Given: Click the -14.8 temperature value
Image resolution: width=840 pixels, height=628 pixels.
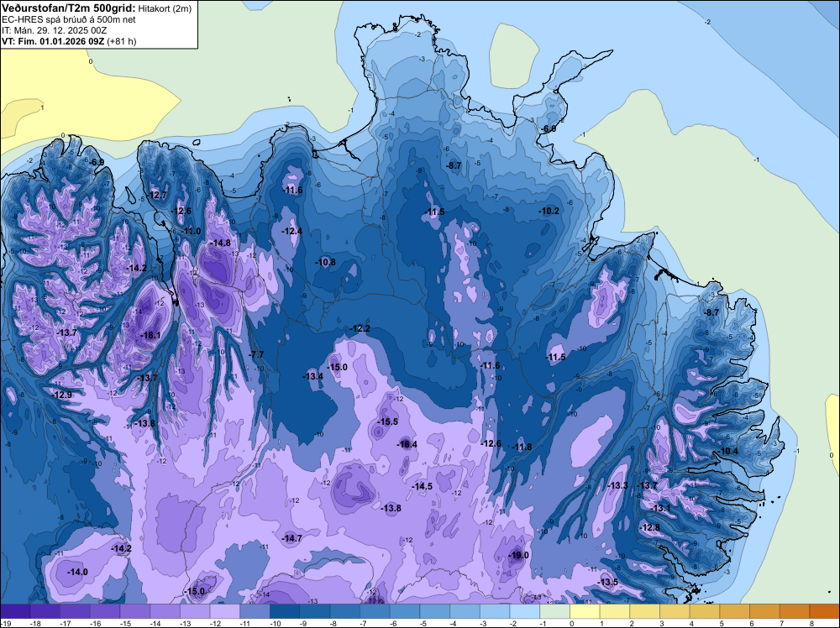Looking at the screenshot, I should pos(221,243).
